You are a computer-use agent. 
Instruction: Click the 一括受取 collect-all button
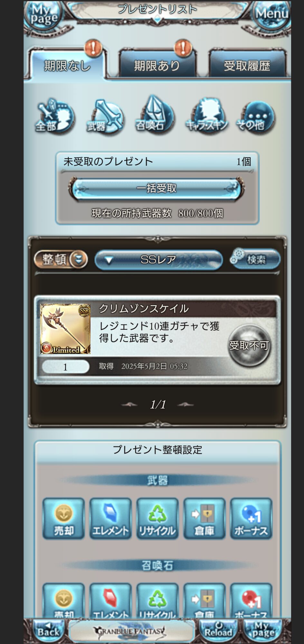pos(157,188)
